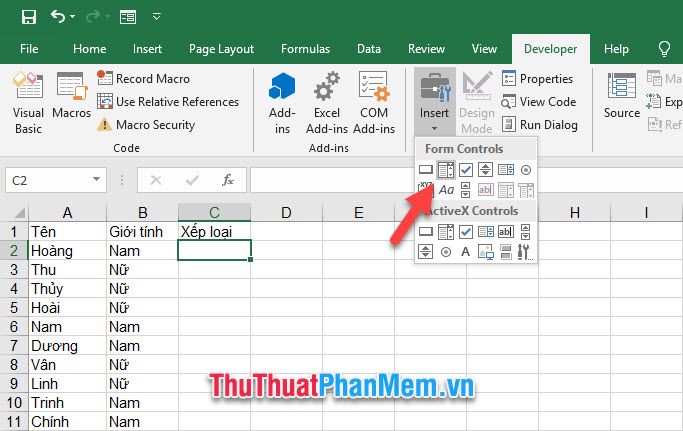Click Run Dialog

coord(540,125)
